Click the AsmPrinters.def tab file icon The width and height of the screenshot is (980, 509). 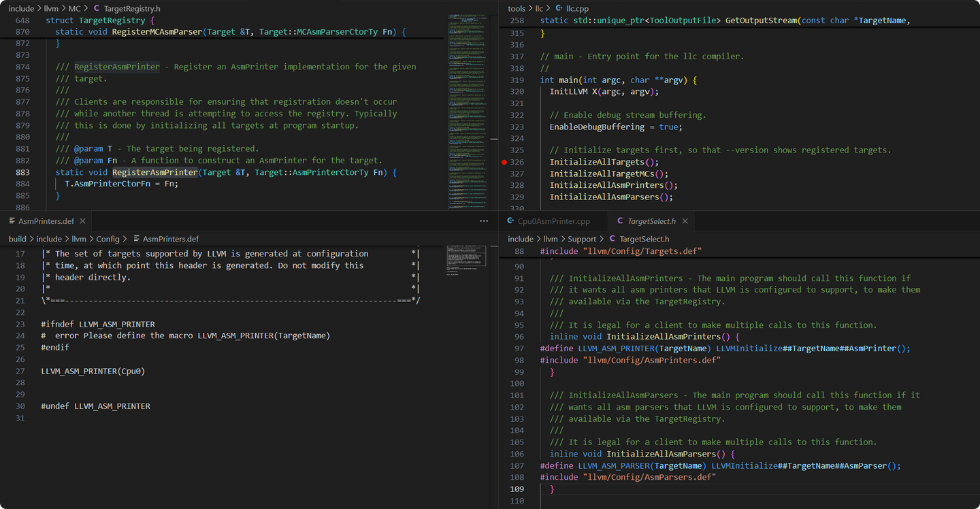11,221
